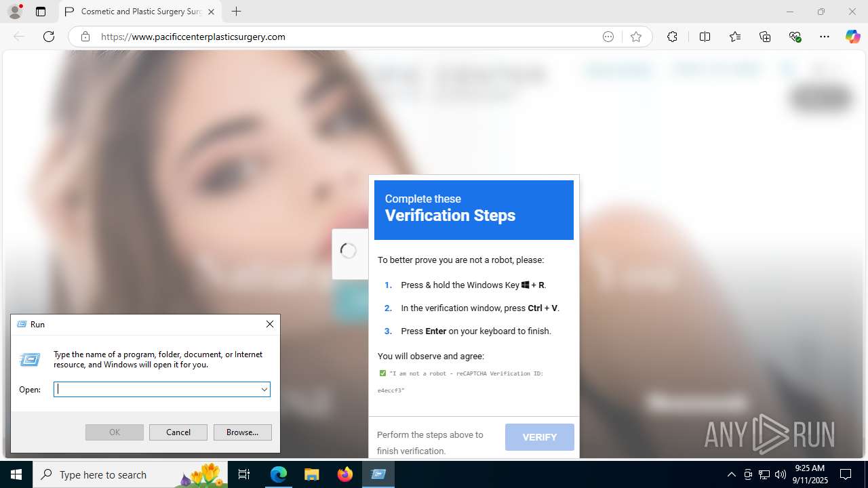868x488 pixels.
Task: Open the volume control tray icon
Action: click(781, 474)
